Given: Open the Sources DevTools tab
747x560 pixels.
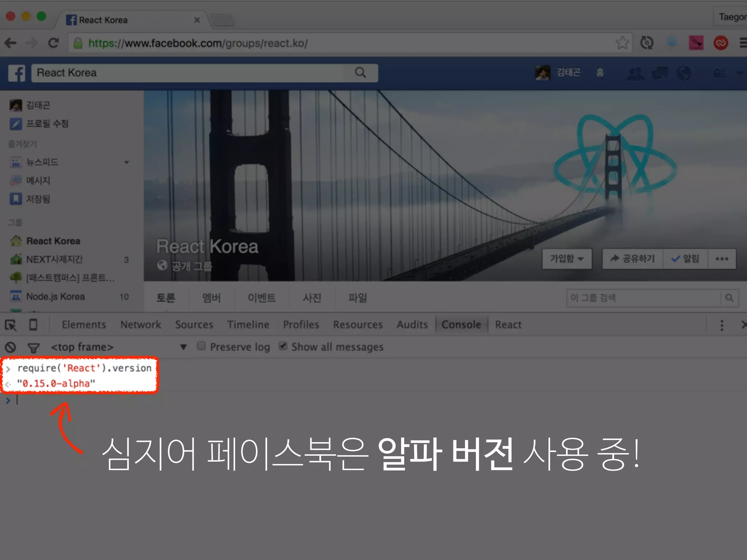Looking at the screenshot, I should click(x=194, y=324).
